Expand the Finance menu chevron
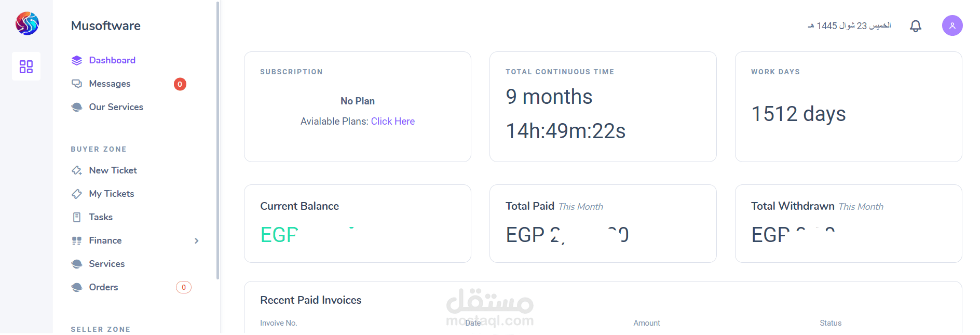The width and height of the screenshot is (980, 335). click(x=197, y=240)
